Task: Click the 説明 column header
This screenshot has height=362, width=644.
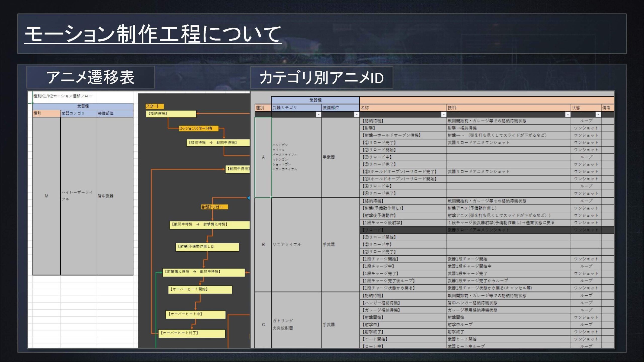Action: (x=509, y=108)
